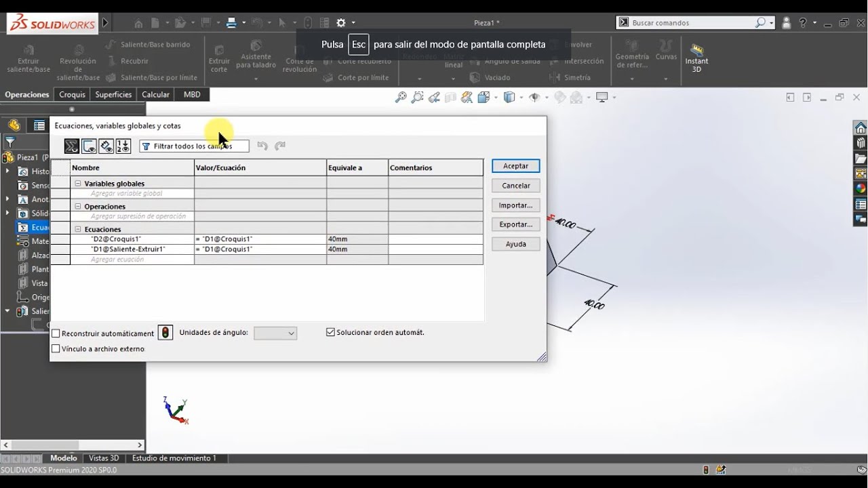Viewport: 868px width, 488px height.
Task: Open the search commands dropdown arrow
Action: (x=772, y=23)
